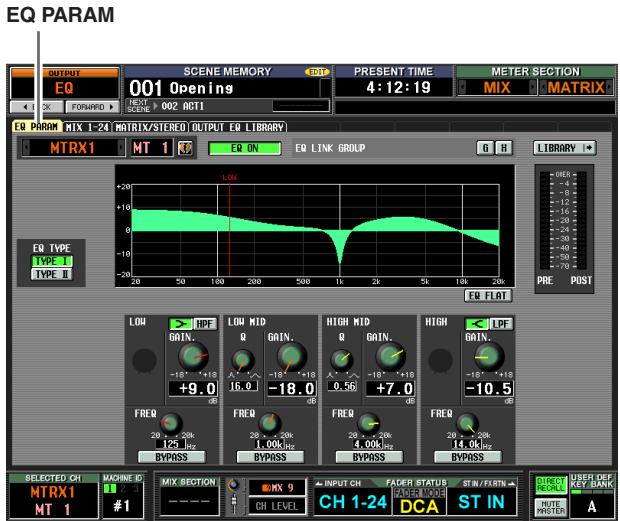Click the user defined key bank A
Image resolution: width=620 pixels, height=521 pixels.
(592, 506)
